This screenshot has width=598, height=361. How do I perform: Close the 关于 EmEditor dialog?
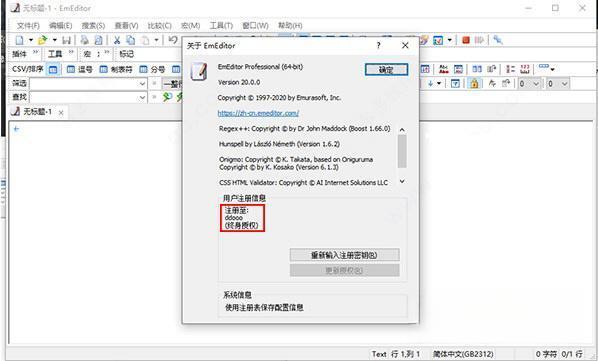pyautogui.click(x=405, y=46)
